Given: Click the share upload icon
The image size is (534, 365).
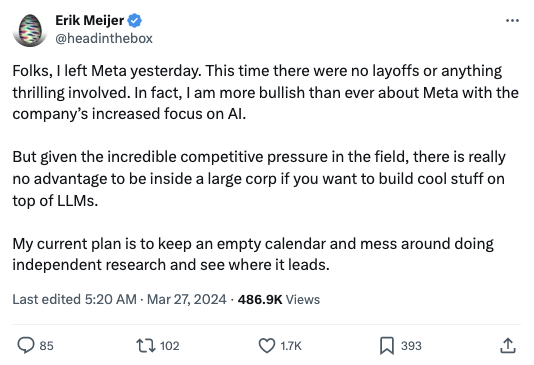Looking at the screenshot, I should click(x=508, y=346).
